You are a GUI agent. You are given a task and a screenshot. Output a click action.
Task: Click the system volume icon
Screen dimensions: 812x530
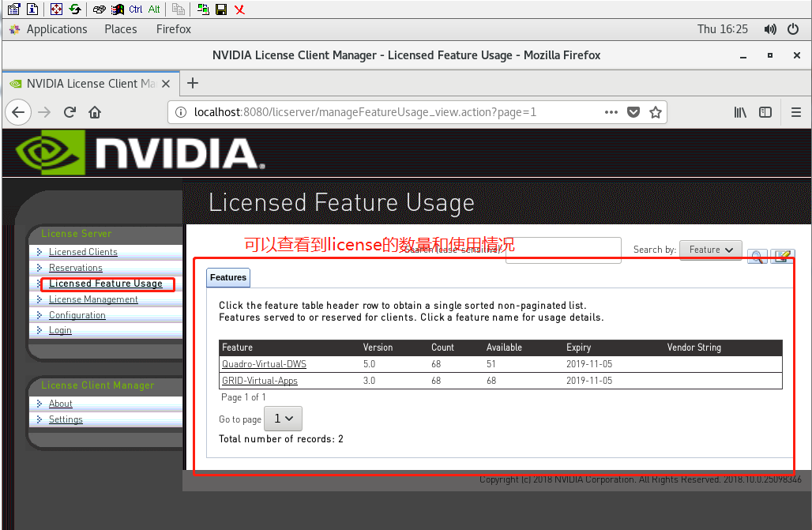pyautogui.click(x=770, y=29)
